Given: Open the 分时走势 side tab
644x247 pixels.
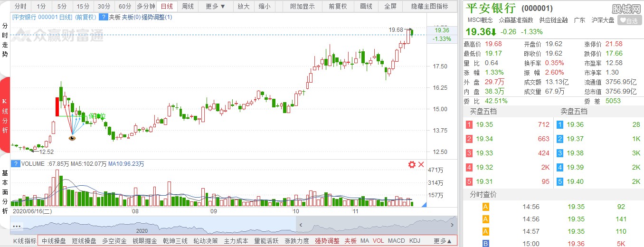Looking at the screenshot, I should pos(5,41).
